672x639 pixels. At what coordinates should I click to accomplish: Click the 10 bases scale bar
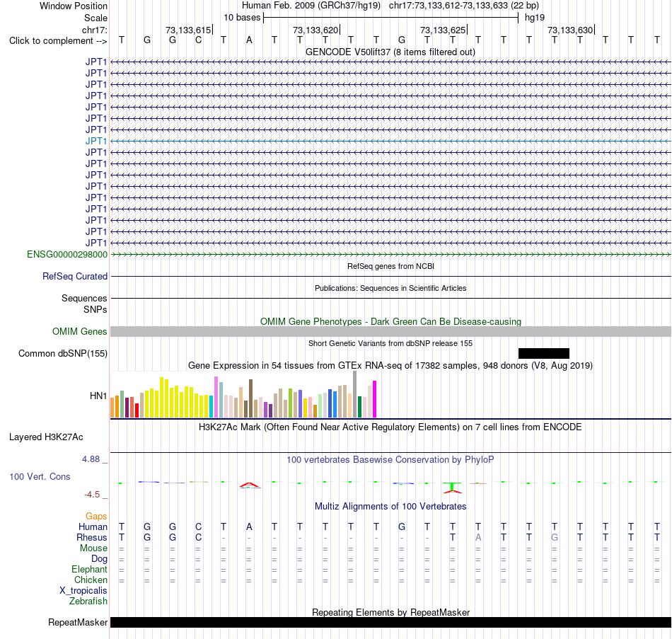click(x=391, y=18)
